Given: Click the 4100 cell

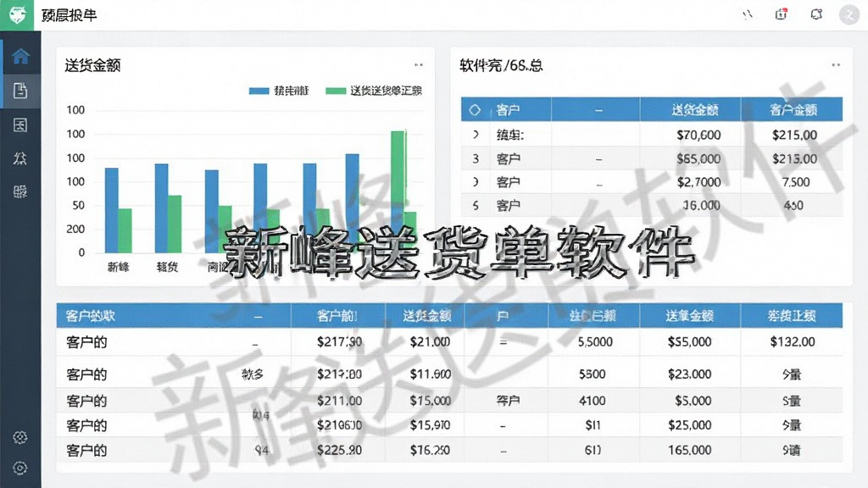Looking at the screenshot, I should [592, 401].
